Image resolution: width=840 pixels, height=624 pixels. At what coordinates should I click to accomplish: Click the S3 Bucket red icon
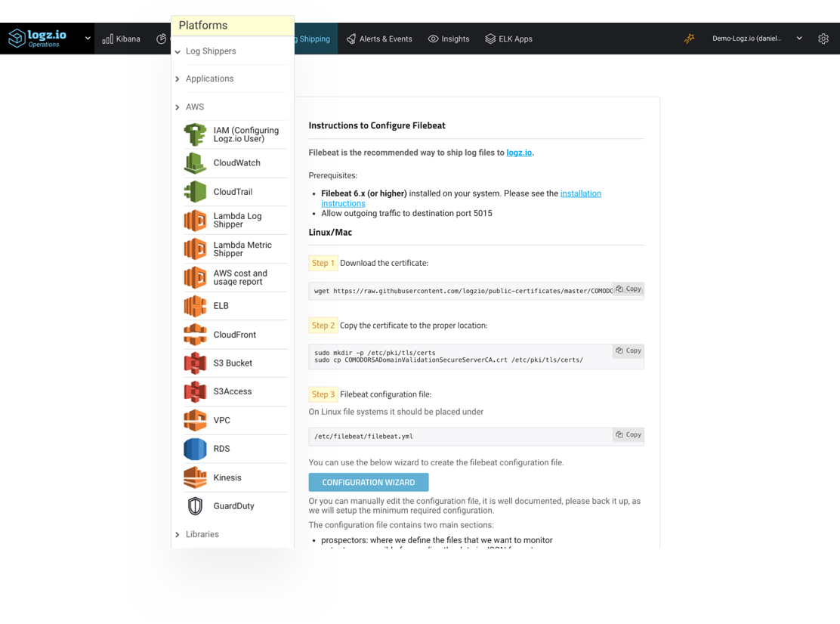click(x=195, y=363)
